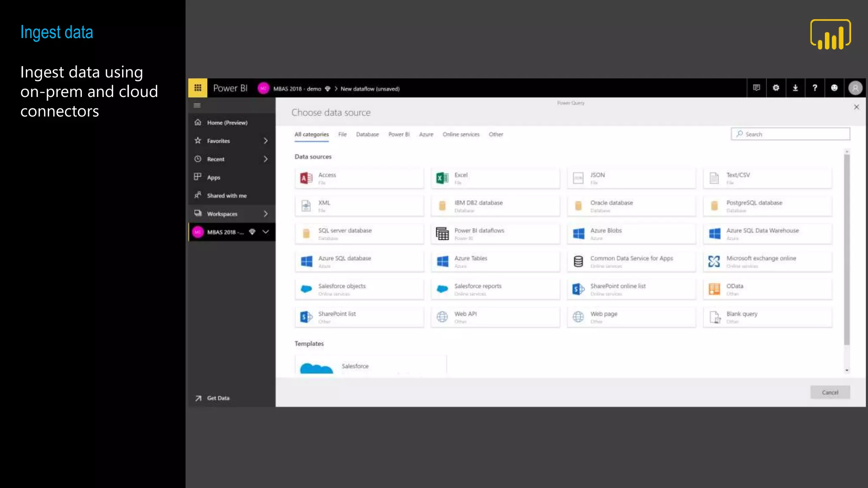Switch to the Azure category tab
This screenshot has height=488, width=868.
426,134
